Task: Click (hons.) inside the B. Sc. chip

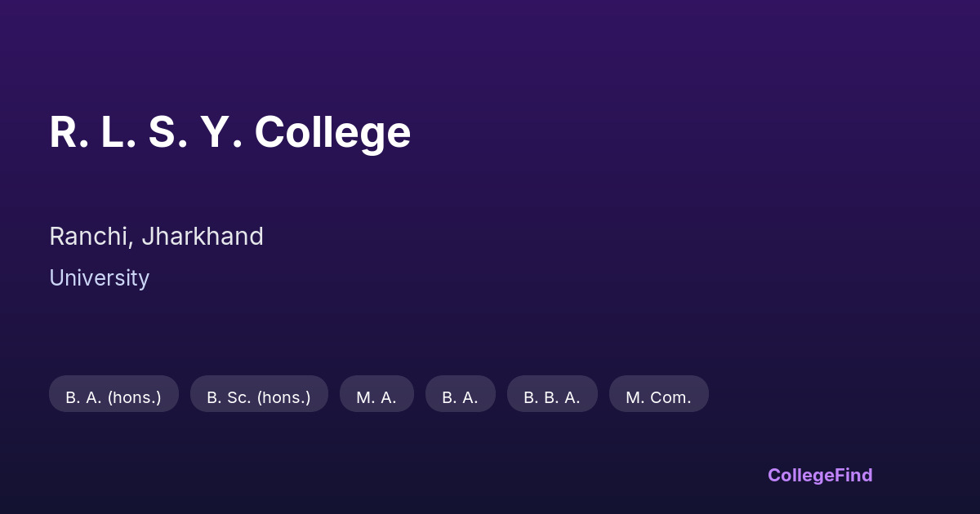Action: pos(283,397)
